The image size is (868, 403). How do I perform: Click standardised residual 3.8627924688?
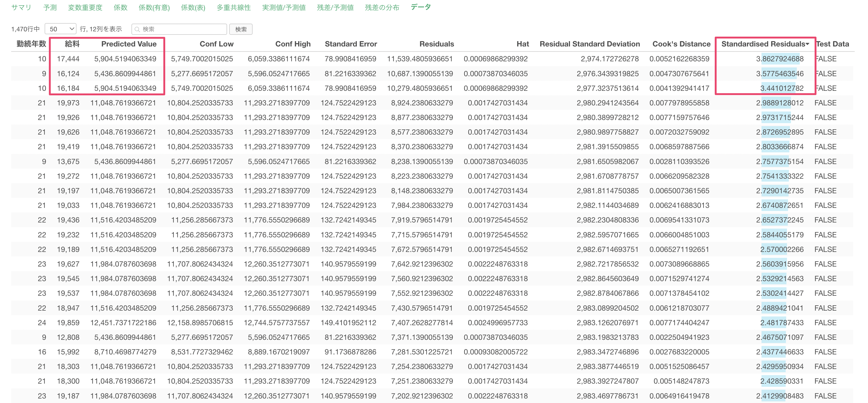780,59
